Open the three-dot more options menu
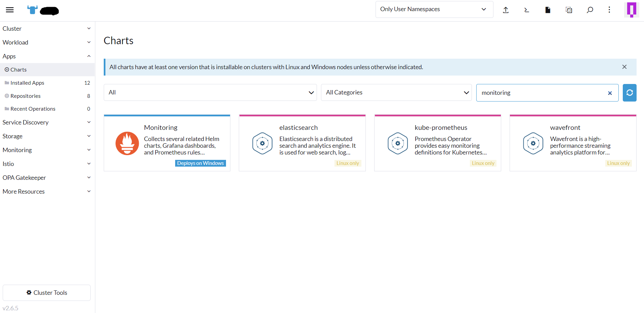 tap(609, 9)
